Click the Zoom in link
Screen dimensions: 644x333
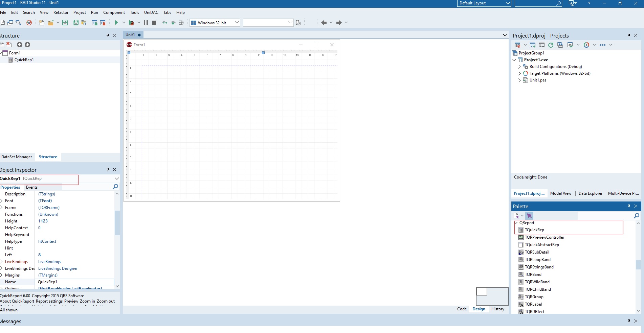87,301
